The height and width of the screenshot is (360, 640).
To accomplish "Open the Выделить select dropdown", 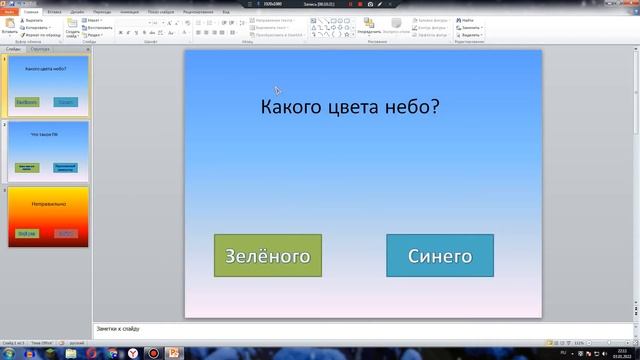I will coord(469,35).
